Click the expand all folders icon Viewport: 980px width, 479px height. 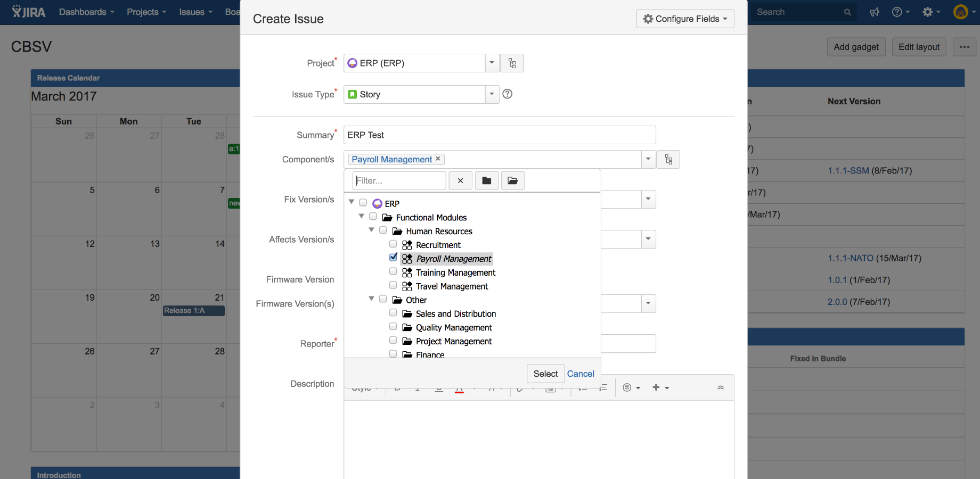pos(512,181)
